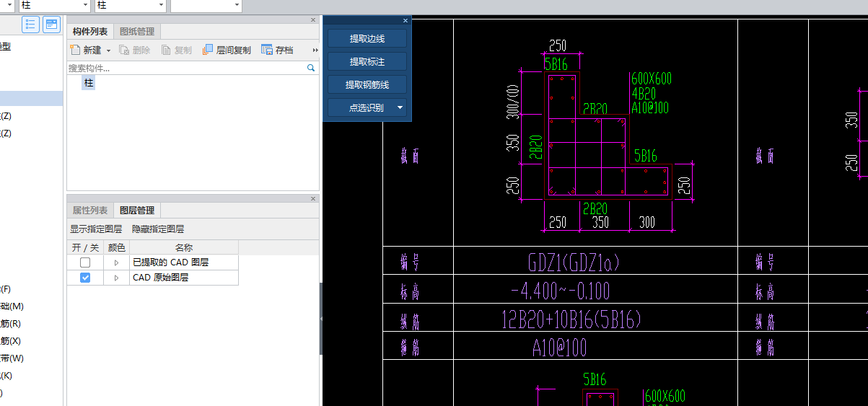
Task: Close the floating 提取 recognition panel
Action: click(405, 21)
